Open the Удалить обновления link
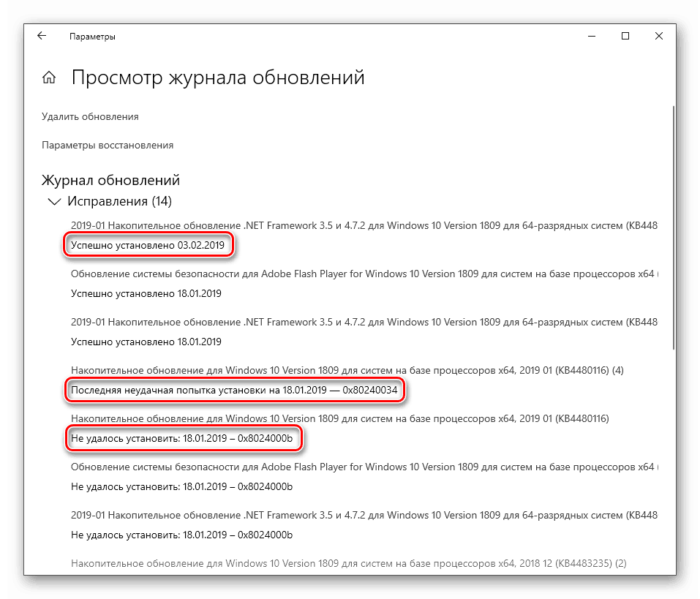Screen dimensions: 700x599 point(90,116)
